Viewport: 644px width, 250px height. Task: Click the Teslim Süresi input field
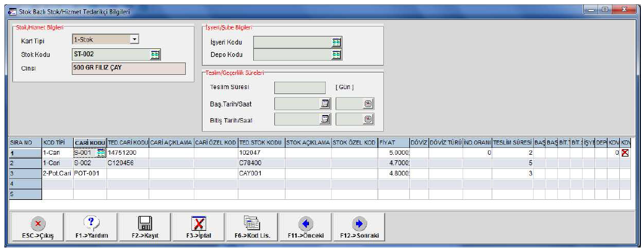coord(300,88)
